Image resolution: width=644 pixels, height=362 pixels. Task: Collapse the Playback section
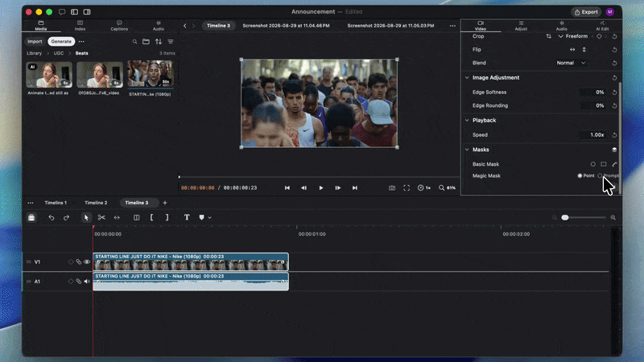point(467,120)
